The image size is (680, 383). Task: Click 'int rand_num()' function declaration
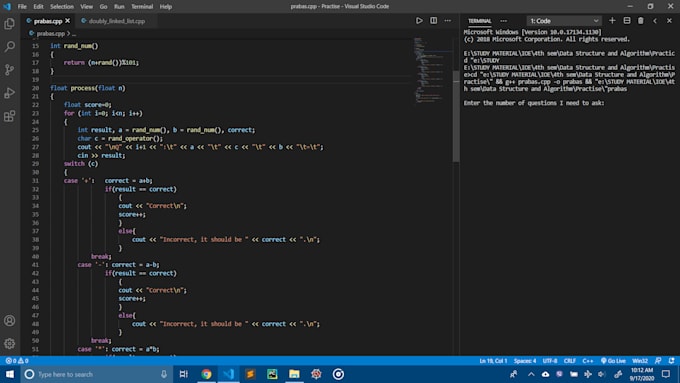[74, 46]
